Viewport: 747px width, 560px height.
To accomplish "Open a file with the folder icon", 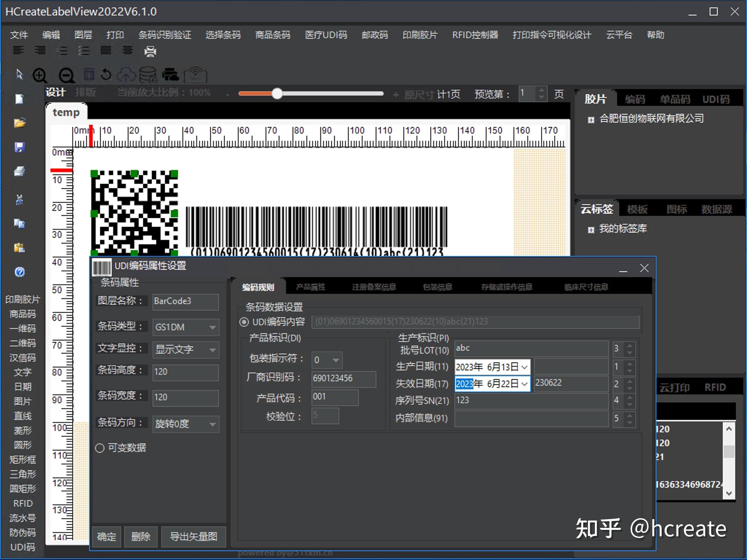I will (20, 123).
